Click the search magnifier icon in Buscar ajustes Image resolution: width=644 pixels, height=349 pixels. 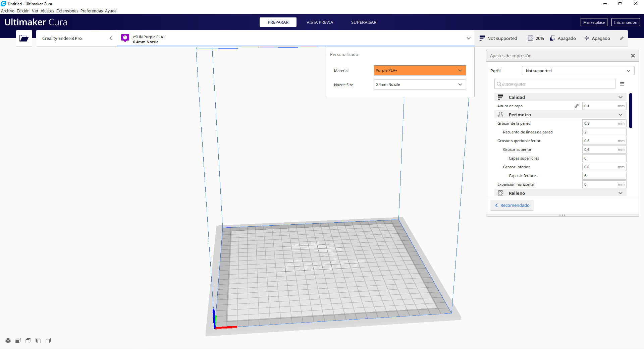[x=499, y=84]
